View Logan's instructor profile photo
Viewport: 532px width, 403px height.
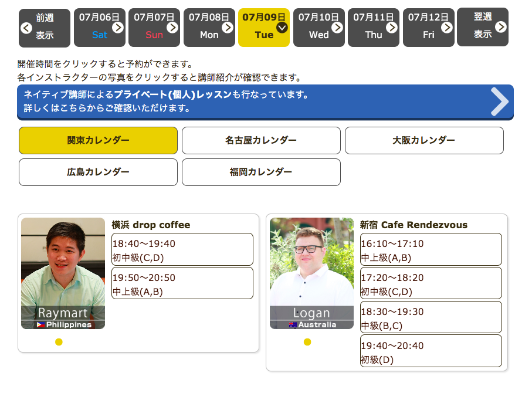tap(311, 273)
